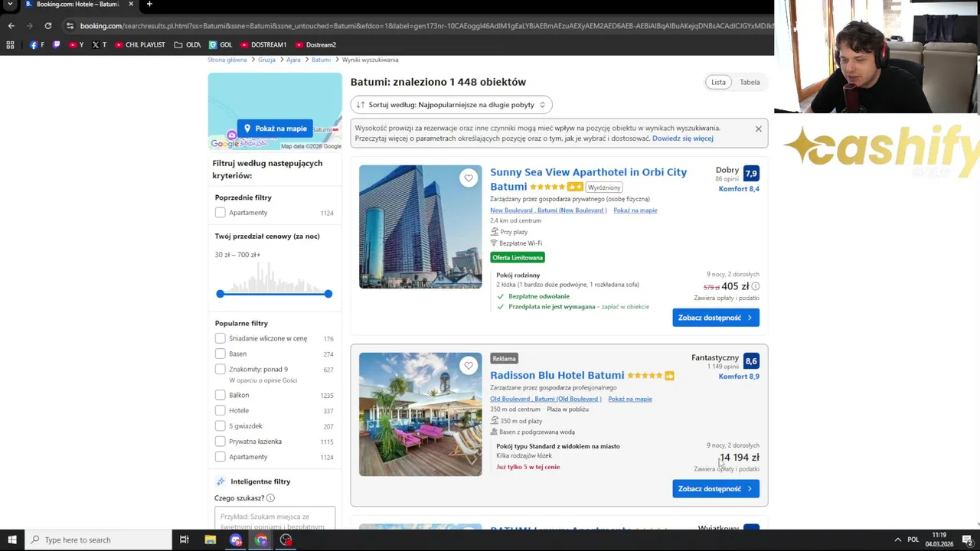This screenshot has height=551, width=980.
Task: Go to Strona główna breadcrumb
Action: click(227, 60)
